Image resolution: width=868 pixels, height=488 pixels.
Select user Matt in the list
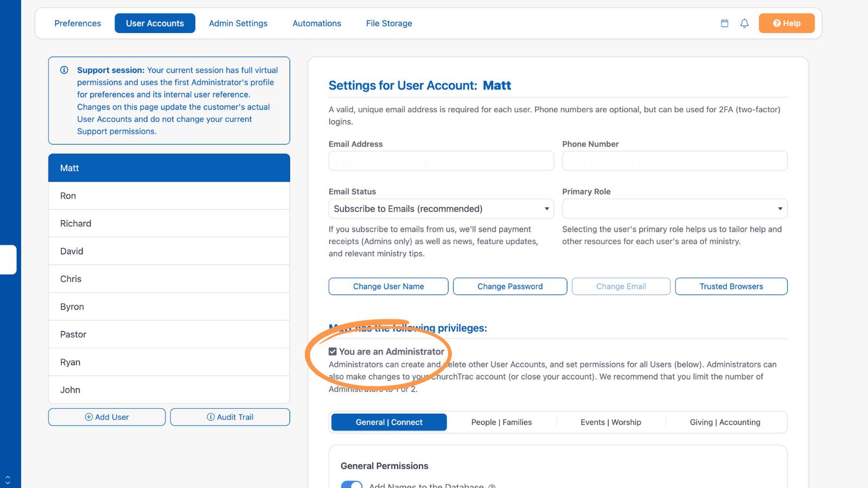click(x=169, y=168)
